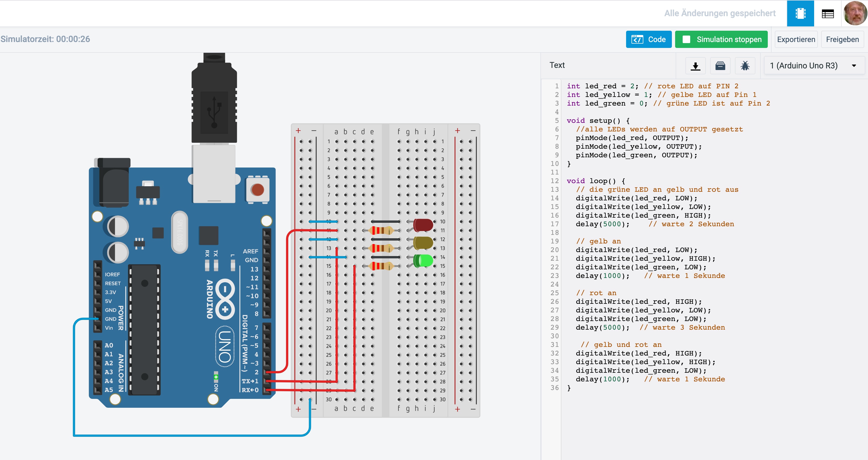Select the red LED on the breadboard
Screen dimensions: 868x460
click(422, 225)
